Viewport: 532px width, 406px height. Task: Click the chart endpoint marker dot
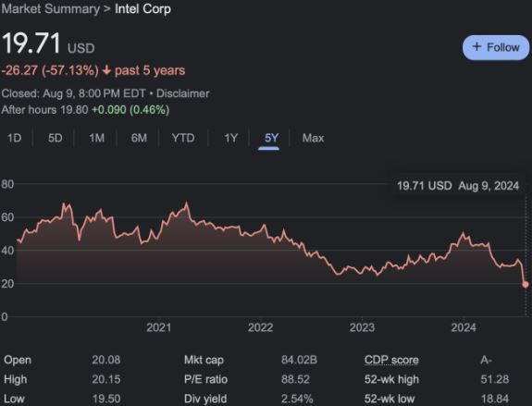[526, 285]
